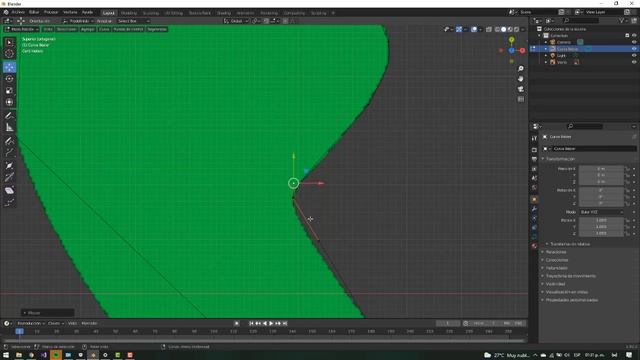
Task: Open the Tool properties tab icon
Action: coord(534,139)
